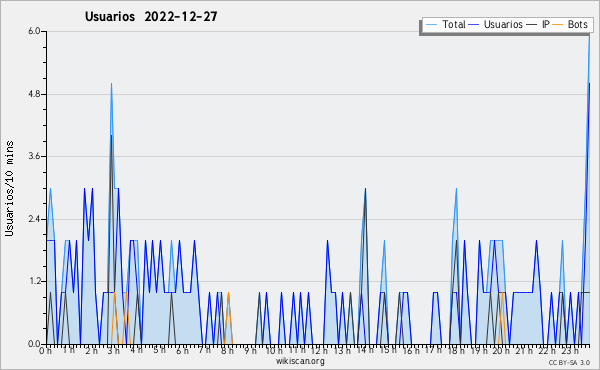Click the "18 h" x-axis label
Screen dimensions: 600x370
click(456, 351)
